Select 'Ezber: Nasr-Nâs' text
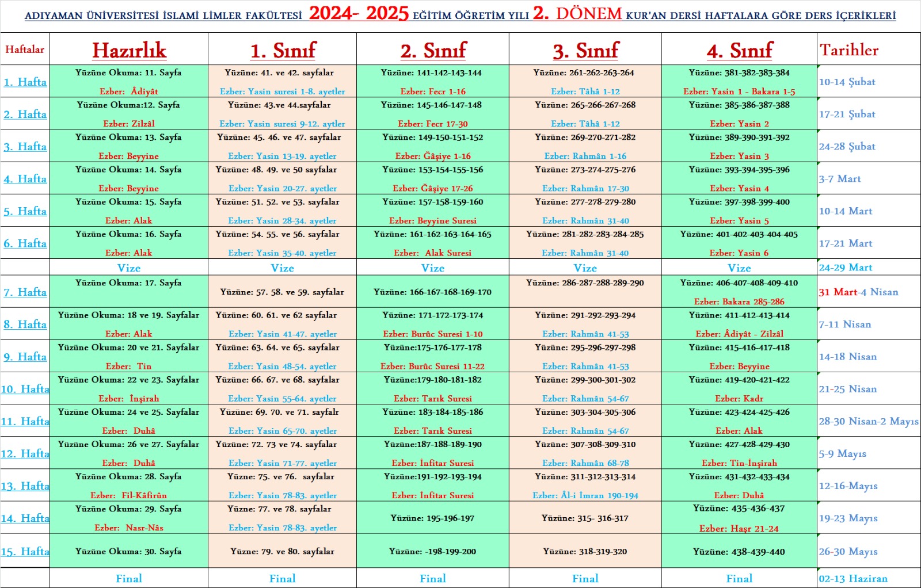The image size is (921, 588). pyautogui.click(x=128, y=527)
